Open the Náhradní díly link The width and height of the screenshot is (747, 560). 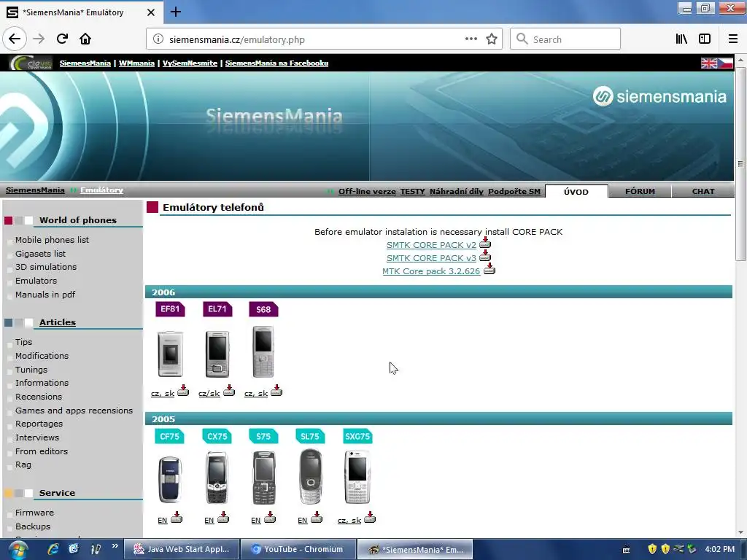(x=457, y=192)
